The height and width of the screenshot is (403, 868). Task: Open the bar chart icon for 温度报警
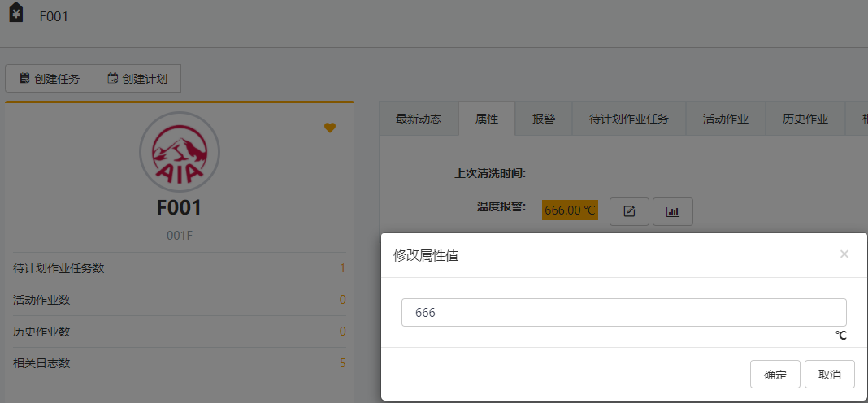coord(672,211)
